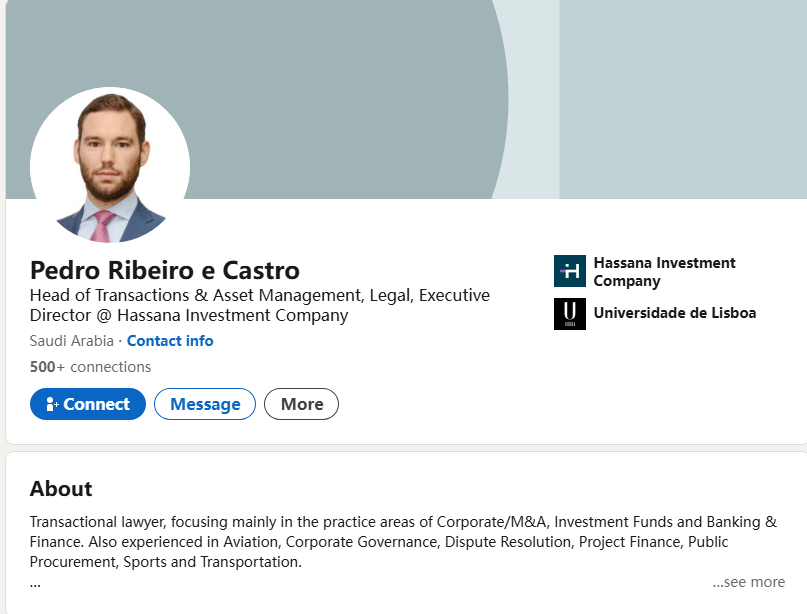Click the Universidade de Lisboa logo icon
The image size is (807, 614).
click(570, 314)
